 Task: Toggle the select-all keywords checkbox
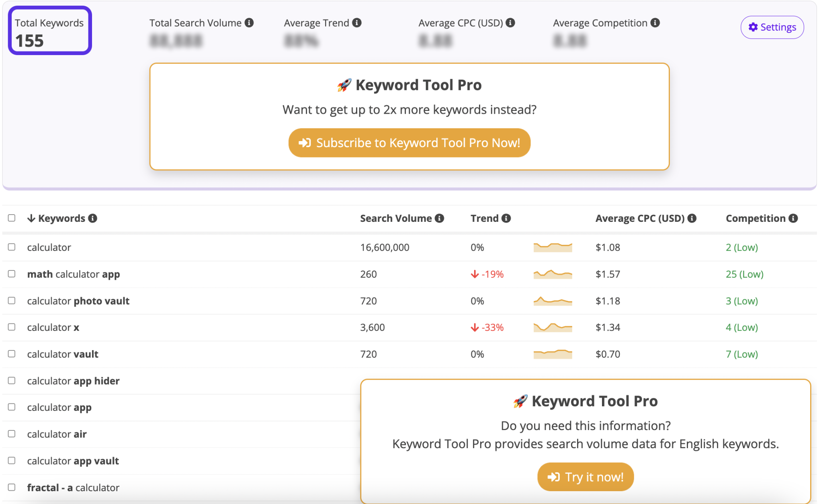(11, 218)
